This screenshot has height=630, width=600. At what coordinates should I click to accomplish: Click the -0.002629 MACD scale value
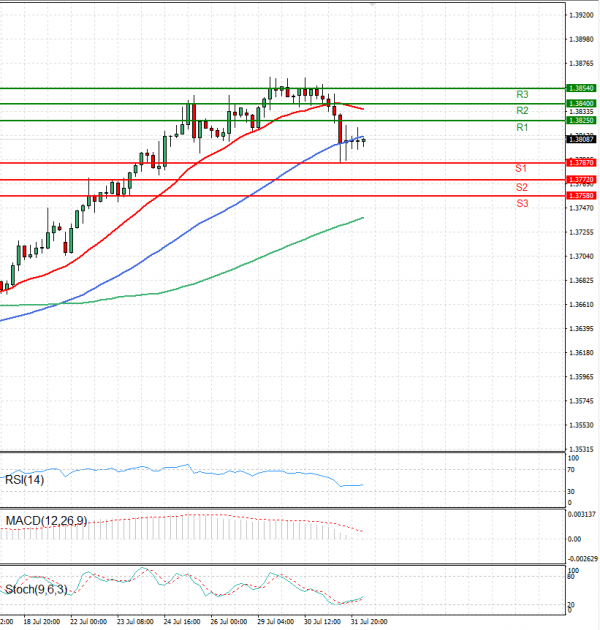tap(583, 559)
